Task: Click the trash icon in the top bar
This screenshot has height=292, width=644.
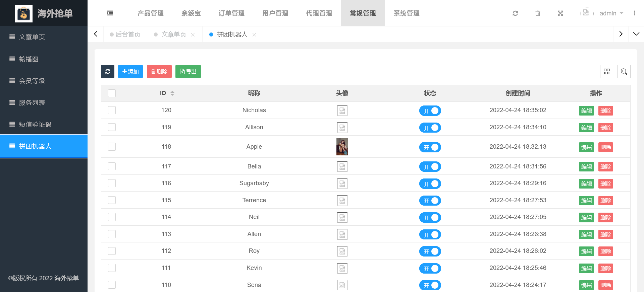Action: [x=538, y=13]
